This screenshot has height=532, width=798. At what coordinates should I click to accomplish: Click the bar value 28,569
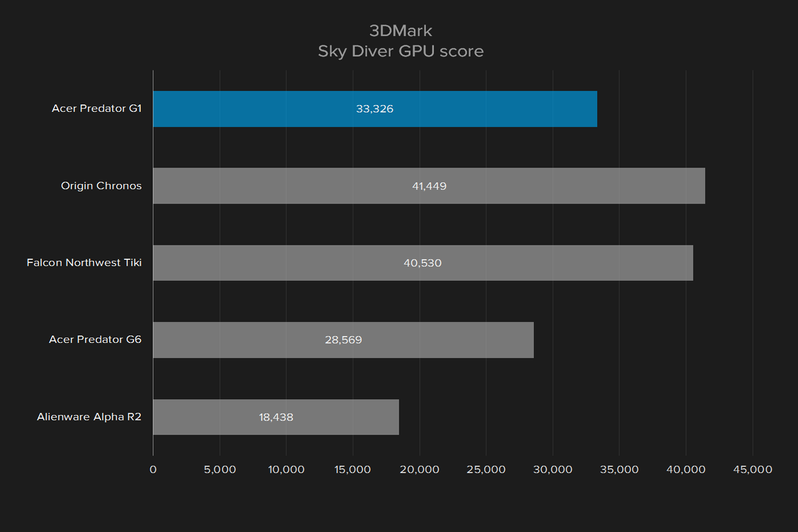[343, 340]
